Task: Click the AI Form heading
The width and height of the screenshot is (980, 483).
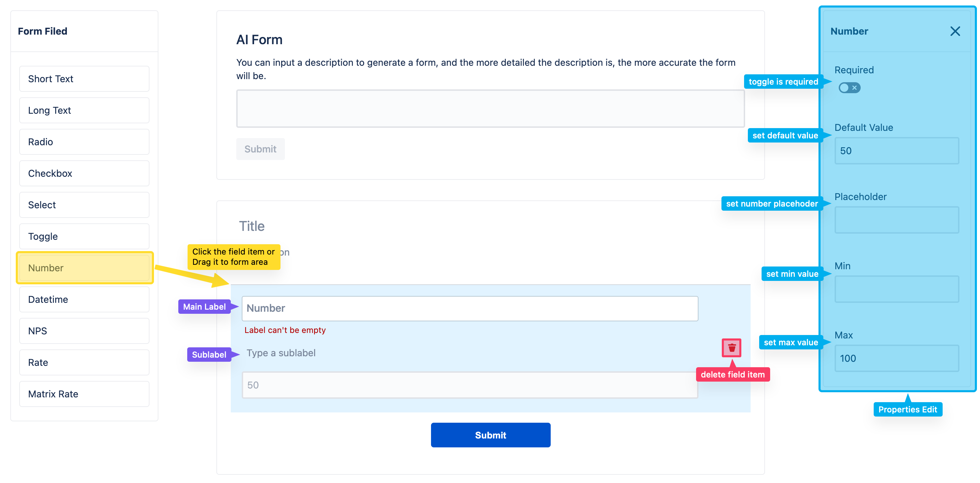Action: 259,40
